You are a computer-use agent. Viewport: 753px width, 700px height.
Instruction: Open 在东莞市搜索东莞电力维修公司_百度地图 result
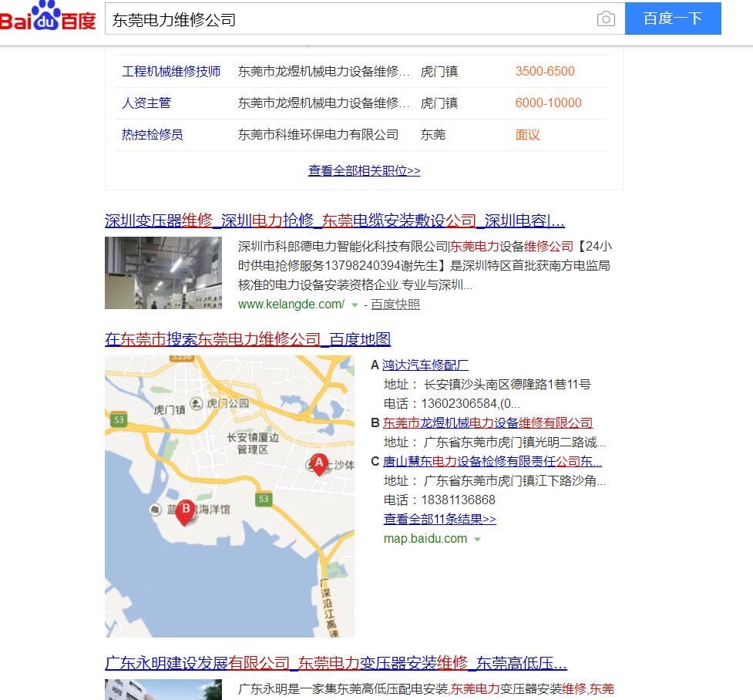pyautogui.click(x=248, y=339)
